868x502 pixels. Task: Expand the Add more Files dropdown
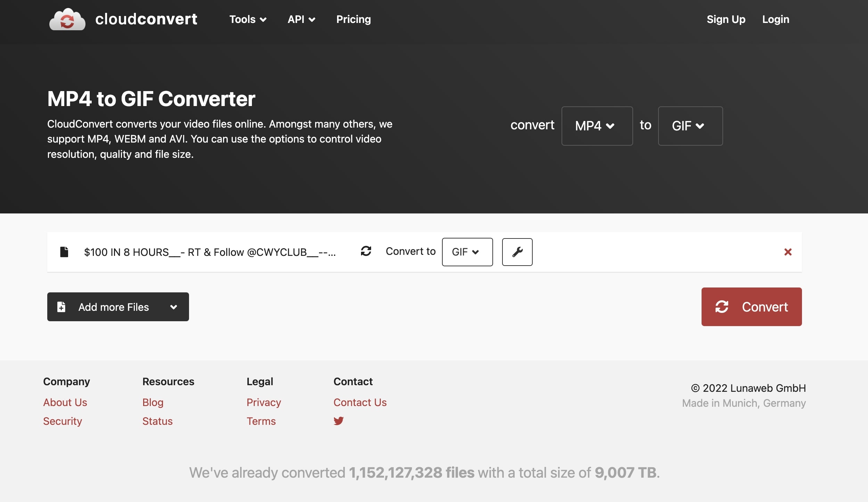[x=173, y=307]
